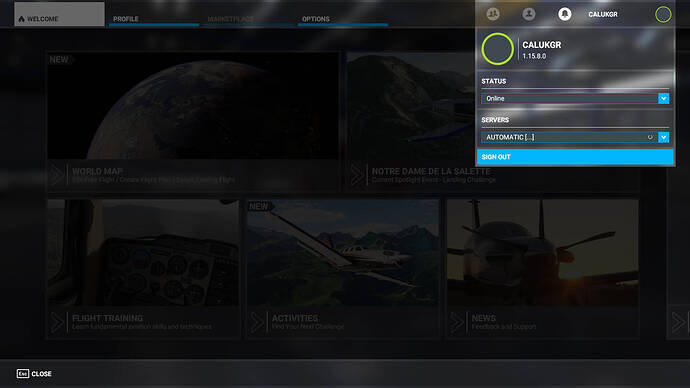Expand the Status dropdown arrow
The image size is (690, 388).
(663, 99)
